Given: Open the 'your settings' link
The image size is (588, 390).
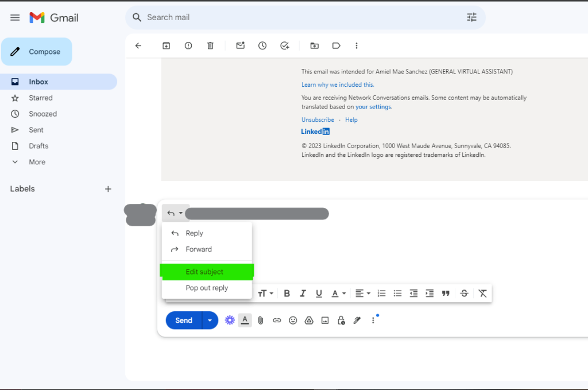Looking at the screenshot, I should [373, 107].
